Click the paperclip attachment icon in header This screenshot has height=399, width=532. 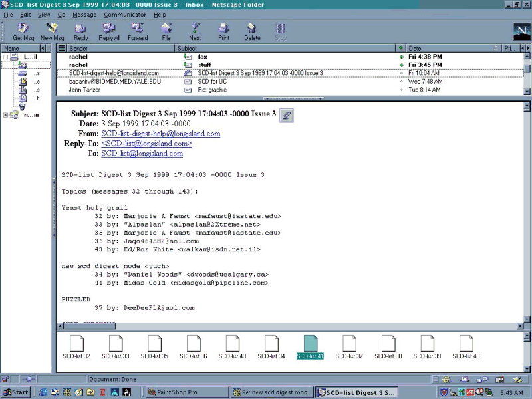pos(287,114)
